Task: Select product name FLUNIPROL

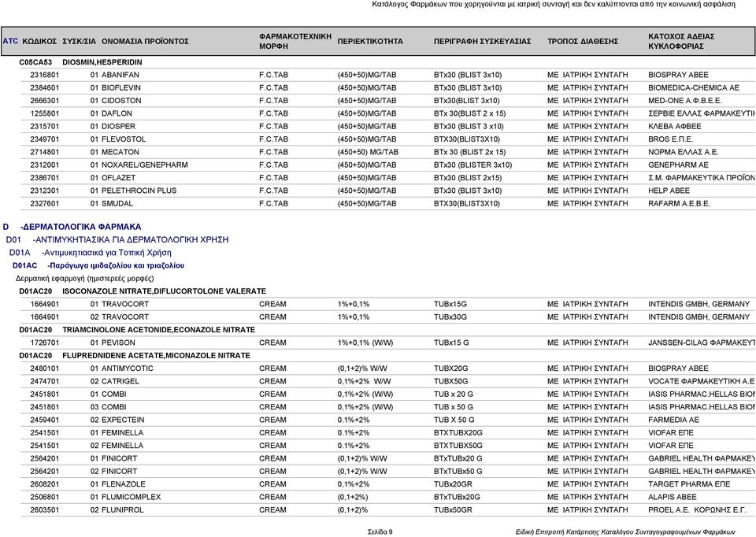Action: [123, 510]
